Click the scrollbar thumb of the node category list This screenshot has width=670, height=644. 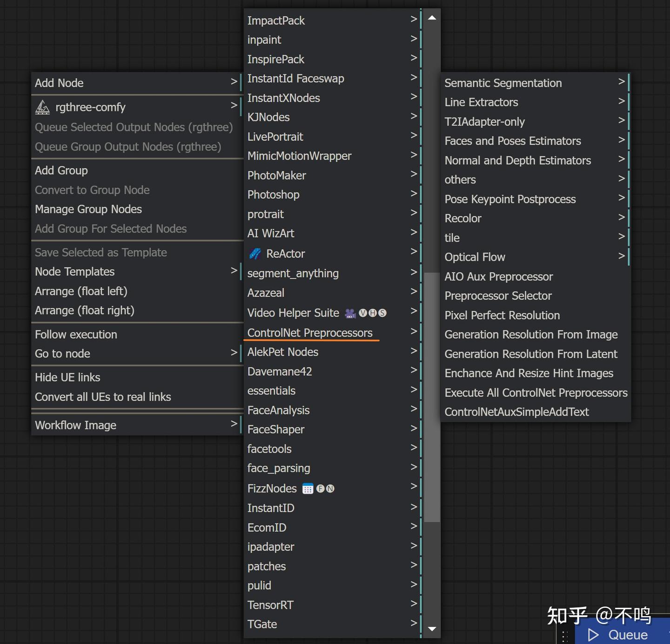click(432, 397)
